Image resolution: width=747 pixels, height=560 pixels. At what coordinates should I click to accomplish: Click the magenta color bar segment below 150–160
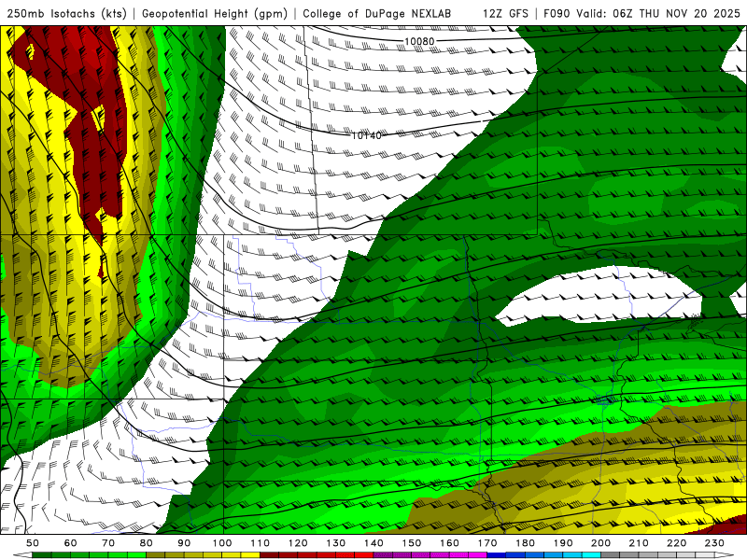click(440, 554)
